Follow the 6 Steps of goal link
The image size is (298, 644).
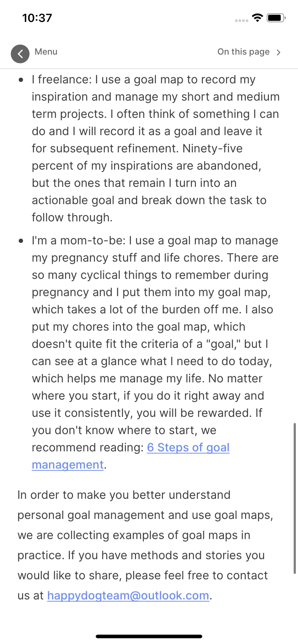[x=188, y=447]
